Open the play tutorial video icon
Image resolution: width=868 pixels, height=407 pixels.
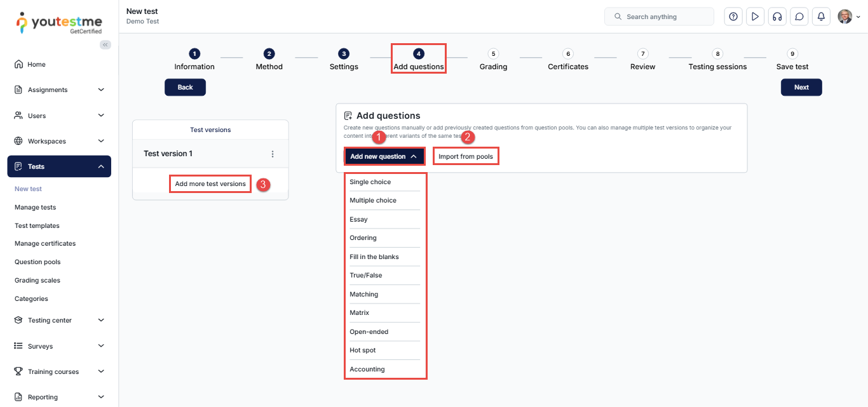click(x=755, y=17)
